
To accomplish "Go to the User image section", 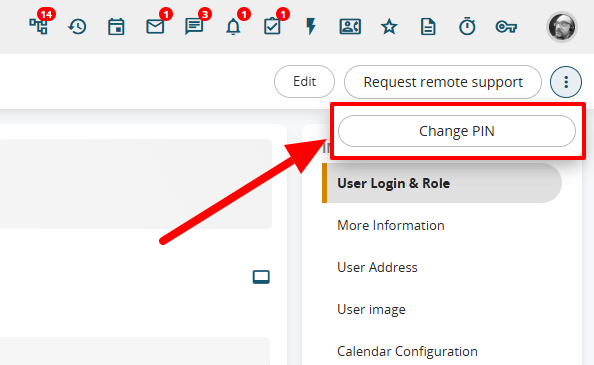I will (371, 309).
